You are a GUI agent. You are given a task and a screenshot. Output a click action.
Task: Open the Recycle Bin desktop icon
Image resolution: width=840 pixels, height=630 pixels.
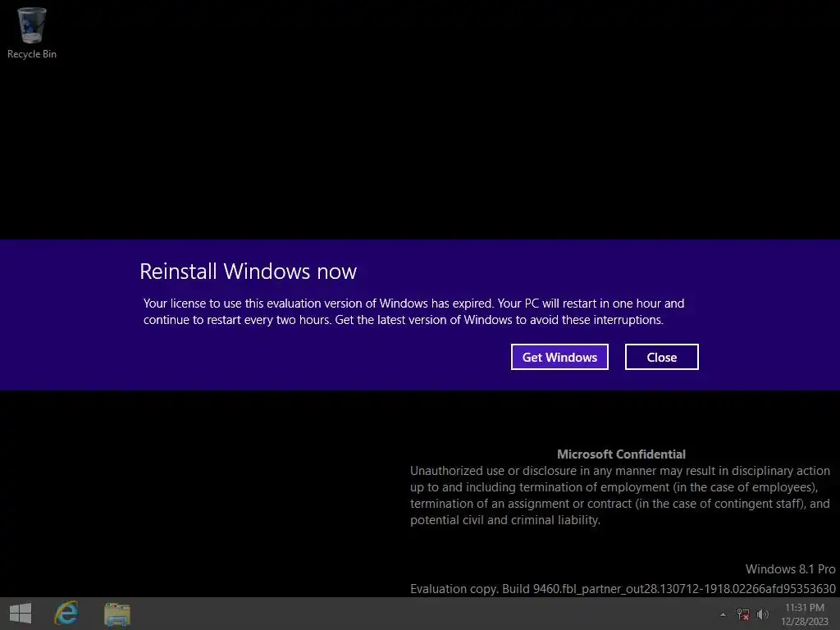click(x=32, y=33)
